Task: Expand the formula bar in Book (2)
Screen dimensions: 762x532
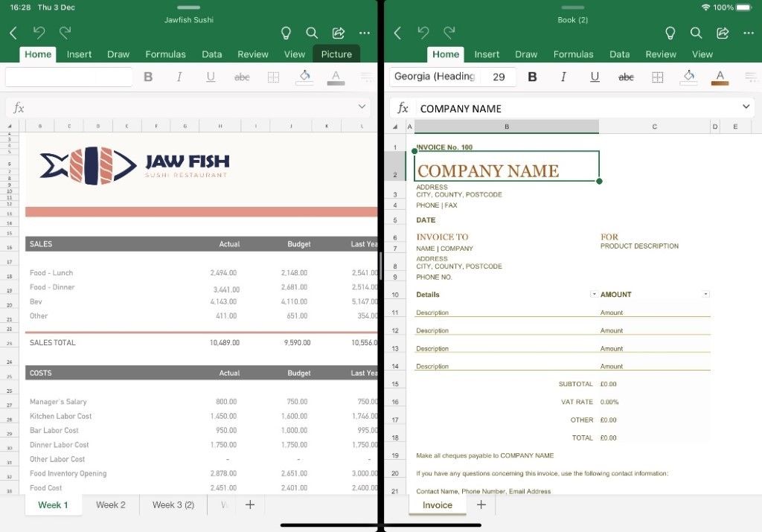Action: [x=746, y=107]
